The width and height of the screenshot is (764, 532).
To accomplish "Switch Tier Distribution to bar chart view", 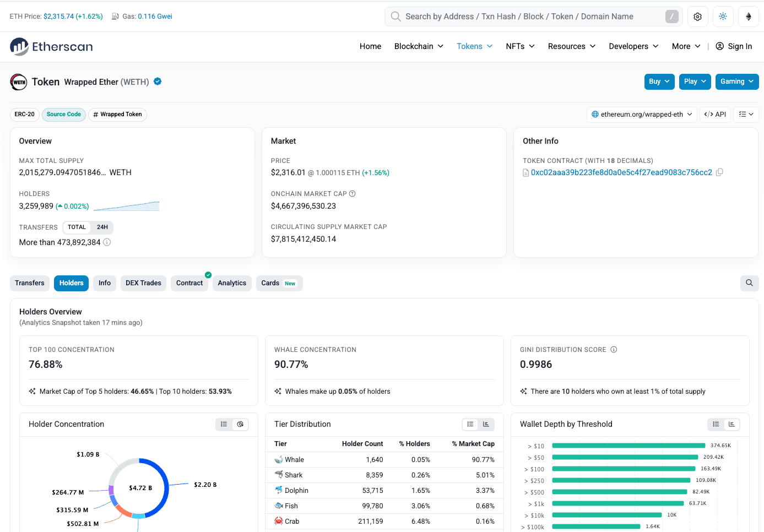I will coord(486,424).
